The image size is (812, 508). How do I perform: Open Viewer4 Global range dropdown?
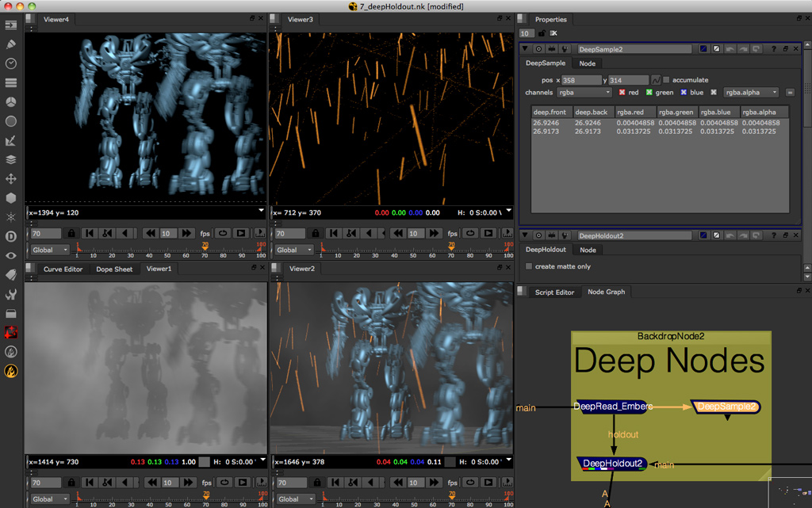50,250
